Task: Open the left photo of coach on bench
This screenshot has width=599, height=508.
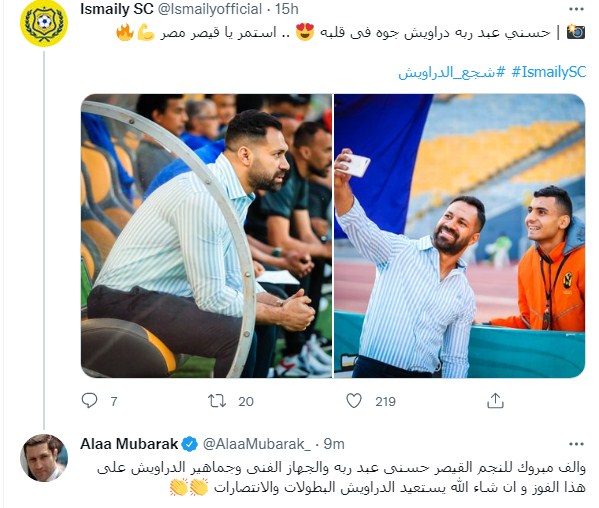Action: [x=206, y=236]
